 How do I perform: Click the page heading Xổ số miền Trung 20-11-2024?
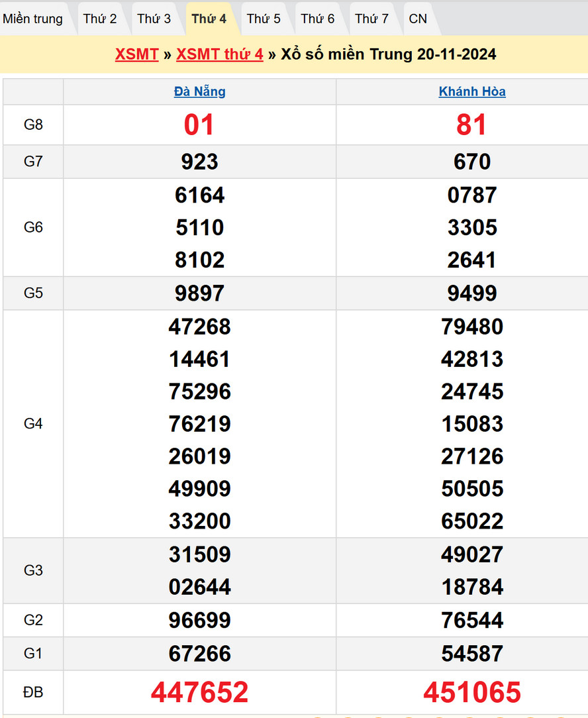tap(389, 54)
